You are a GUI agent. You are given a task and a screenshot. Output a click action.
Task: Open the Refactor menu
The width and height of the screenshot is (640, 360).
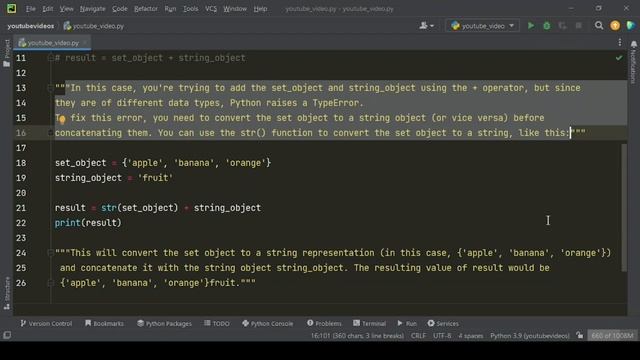tap(146, 9)
